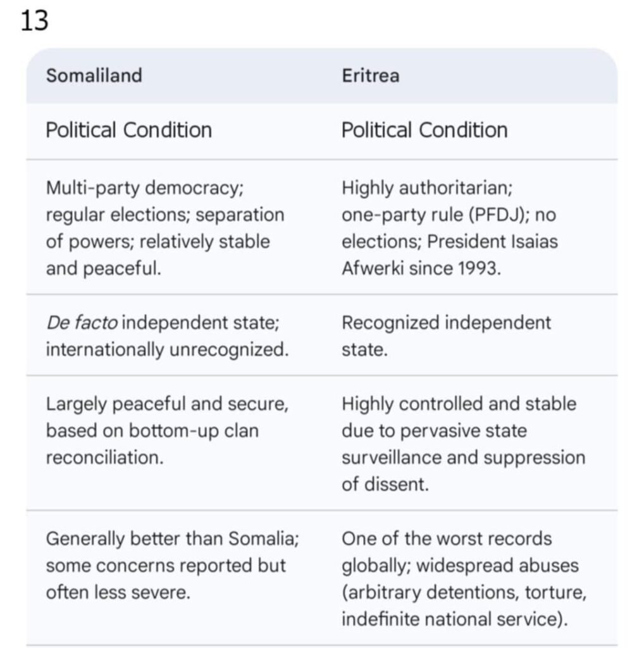Viewport: 644px width, 648px height.
Task: Select the Somaliland column header
Action: (x=94, y=76)
